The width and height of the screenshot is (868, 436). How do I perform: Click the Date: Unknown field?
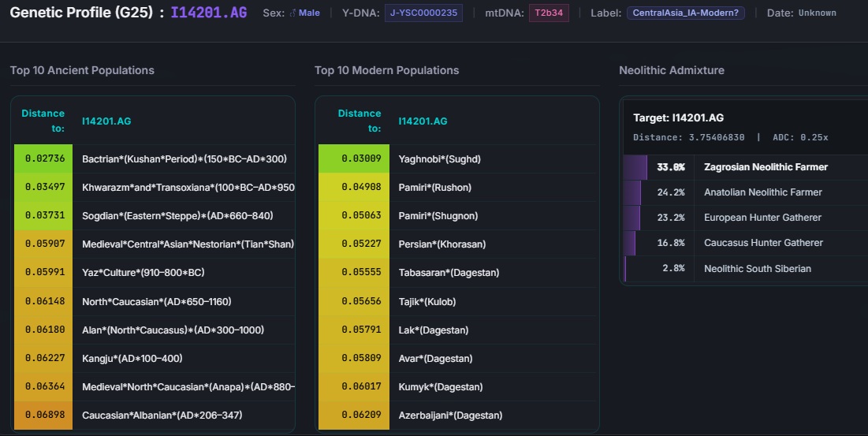802,13
